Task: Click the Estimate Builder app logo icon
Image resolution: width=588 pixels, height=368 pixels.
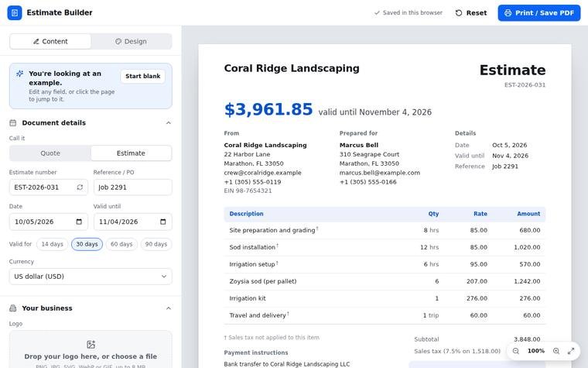Action: [x=15, y=12]
